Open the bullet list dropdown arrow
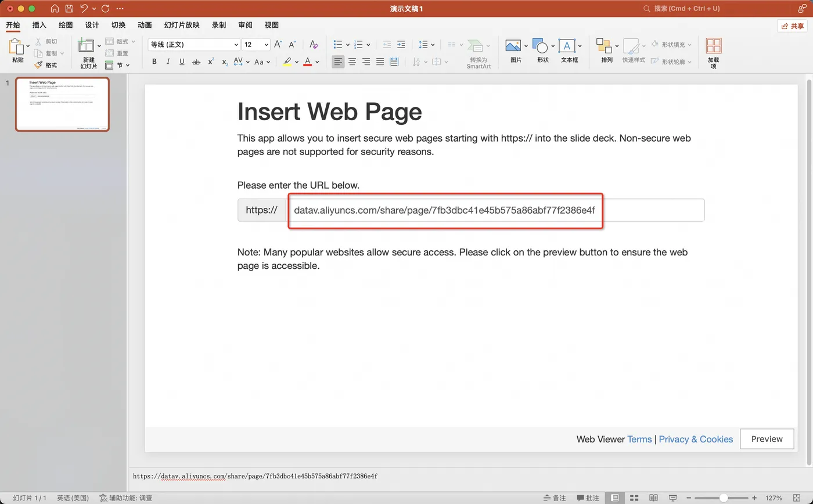Image resolution: width=813 pixels, height=504 pixels. pos(348,45)
